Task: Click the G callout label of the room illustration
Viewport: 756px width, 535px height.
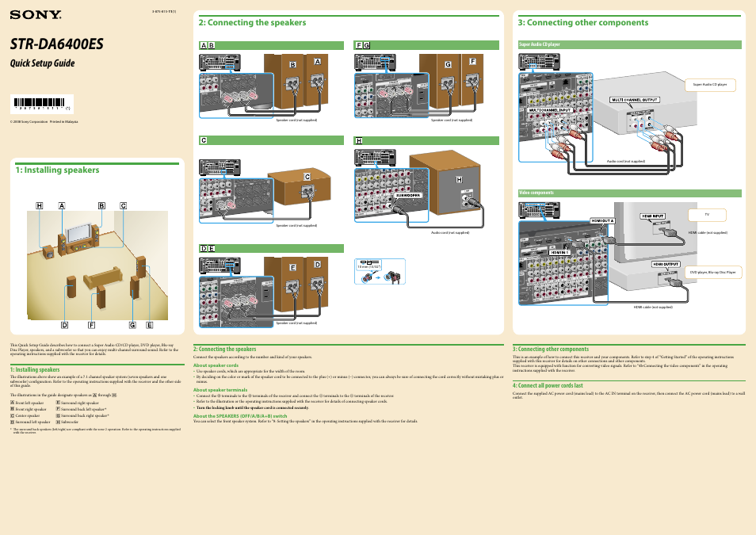Action: 132,325
